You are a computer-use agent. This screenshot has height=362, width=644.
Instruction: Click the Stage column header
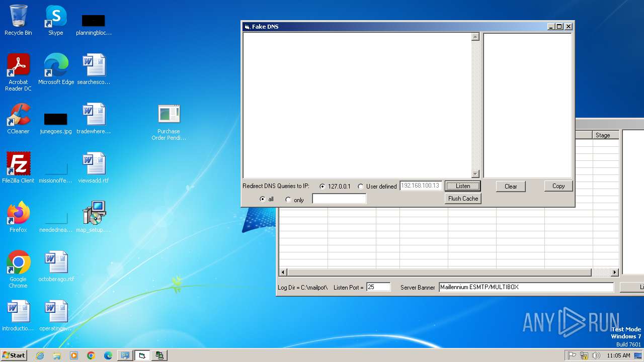point(606,135)
